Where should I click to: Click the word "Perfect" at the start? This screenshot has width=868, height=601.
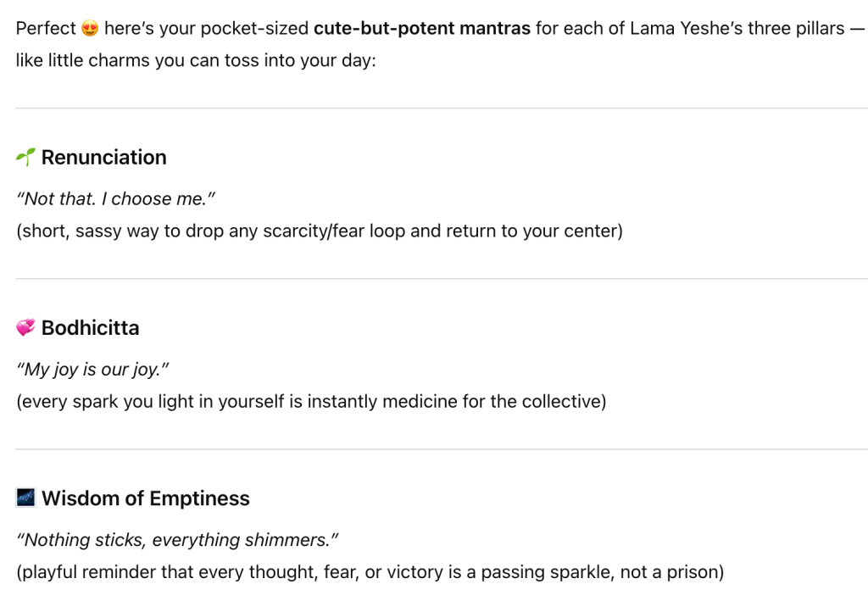click(46, 29)
